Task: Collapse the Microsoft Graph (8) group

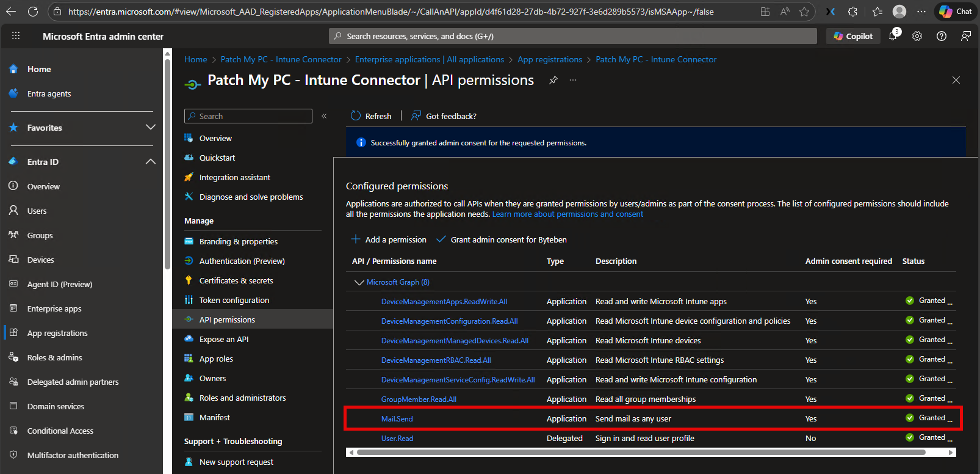Action: pos(359,282)
